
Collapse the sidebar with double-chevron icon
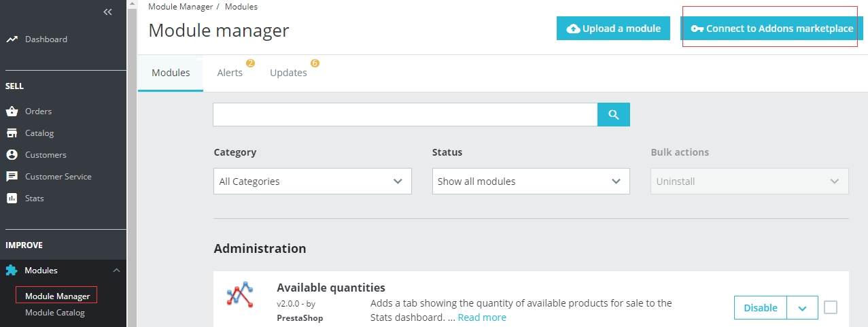[x=107, y=12]
